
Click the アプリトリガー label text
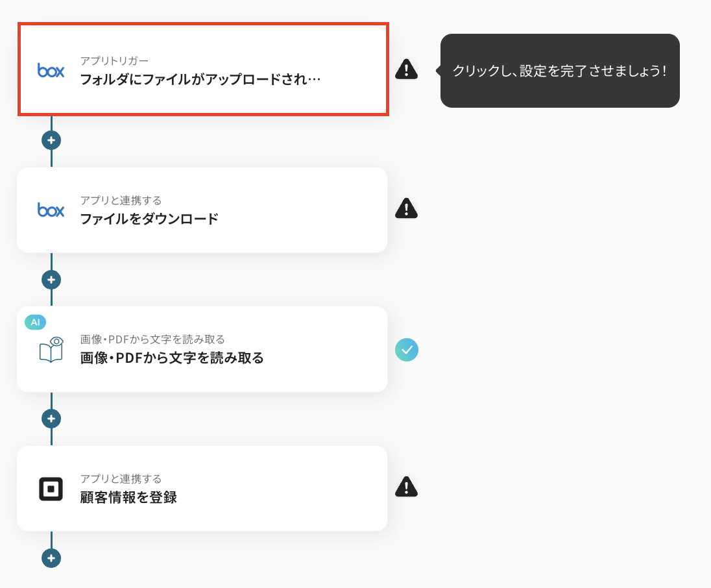(x=114, y=61)
